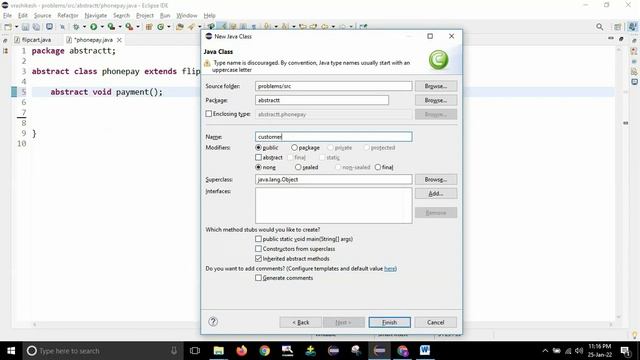Click the External Tools run icon
The image size is (640, 360).
point(129,27)
